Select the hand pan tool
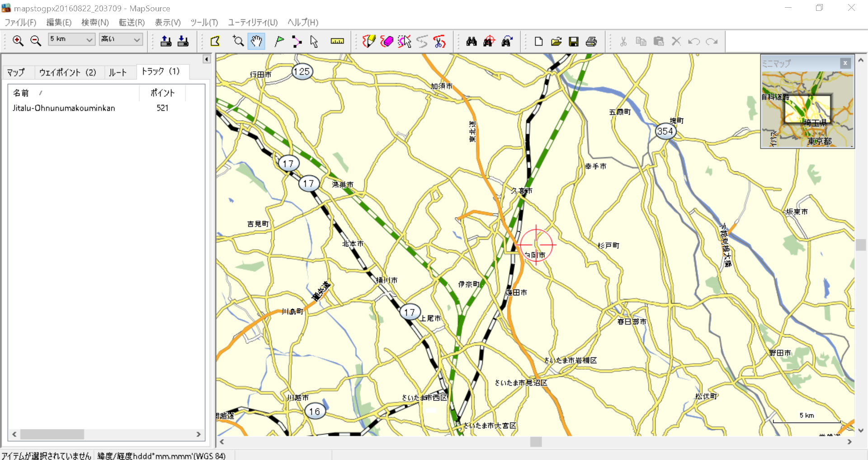The height and width of the screenshot is (460, 868). coord(256,41)
